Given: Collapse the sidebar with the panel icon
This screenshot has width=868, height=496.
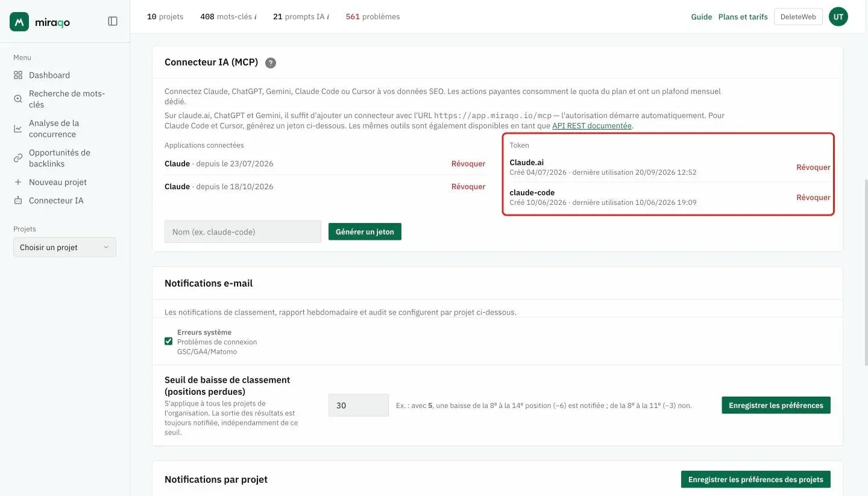Looking at the screenshot, I should tap(113, 21).
